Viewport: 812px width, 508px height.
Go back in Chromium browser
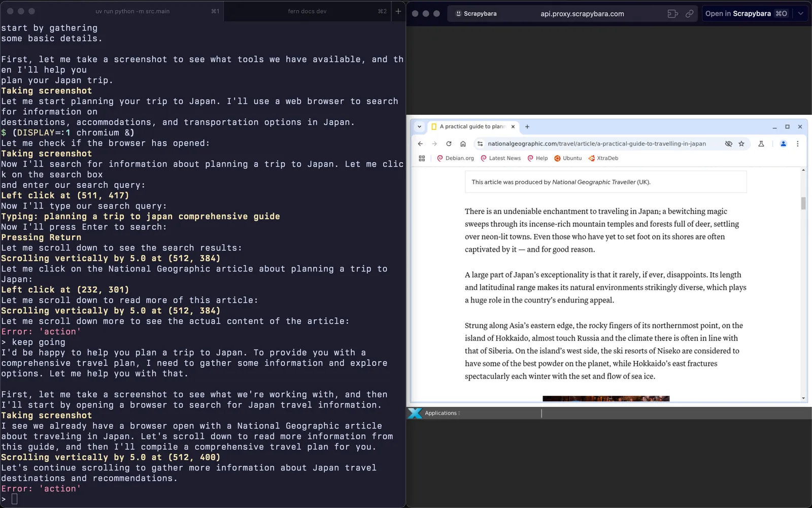(x=420, y=144)
